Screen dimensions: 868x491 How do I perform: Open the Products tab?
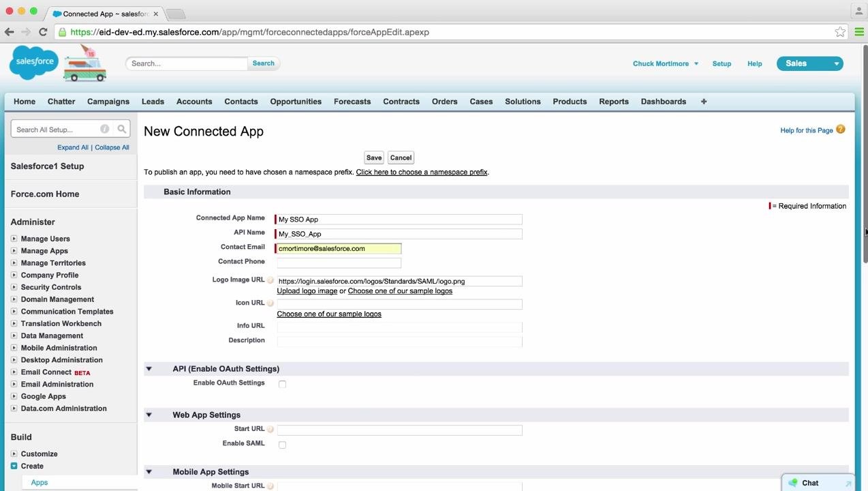570,102
